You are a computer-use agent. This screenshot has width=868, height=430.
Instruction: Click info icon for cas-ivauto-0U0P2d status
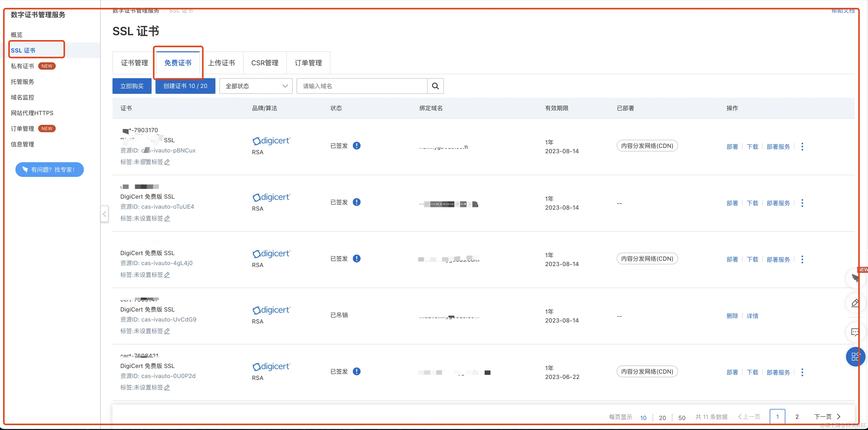pos(356,371)
